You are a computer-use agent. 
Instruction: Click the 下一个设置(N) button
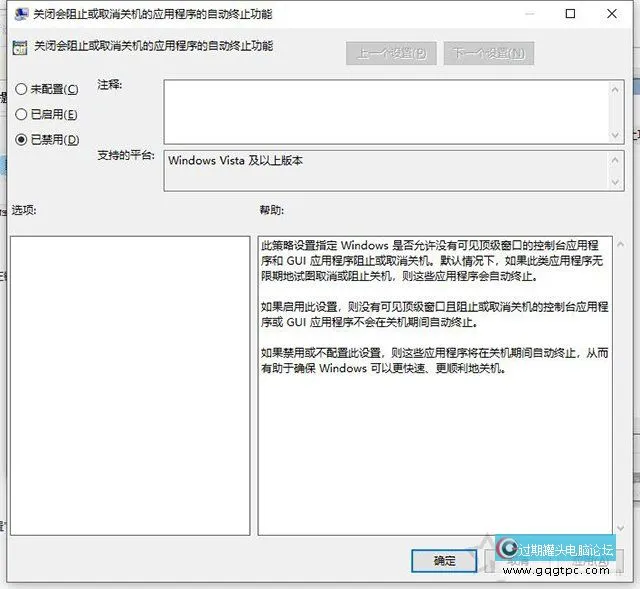tap(489, 53)
